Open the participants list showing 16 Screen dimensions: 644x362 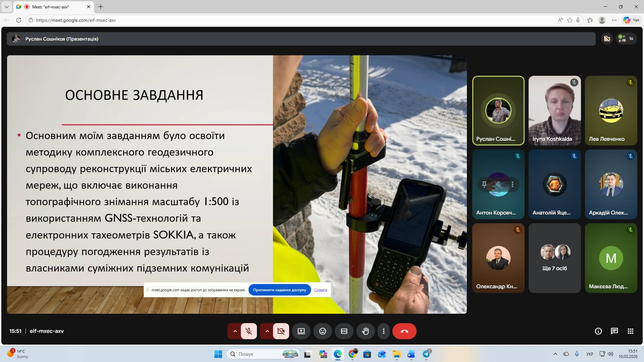[x=626, y=39]
